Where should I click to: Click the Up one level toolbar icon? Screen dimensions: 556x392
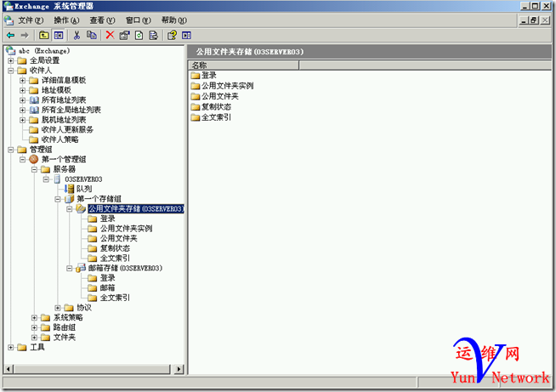44,35
